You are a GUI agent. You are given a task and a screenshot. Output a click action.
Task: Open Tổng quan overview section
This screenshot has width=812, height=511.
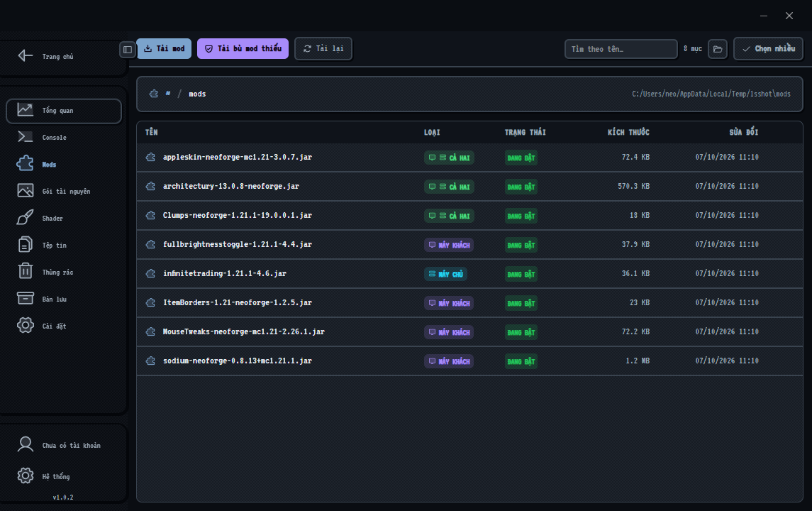point(64,111)
